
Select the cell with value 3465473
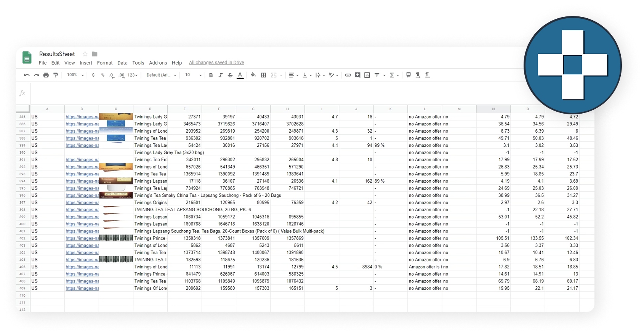click(x=185, y=124)
